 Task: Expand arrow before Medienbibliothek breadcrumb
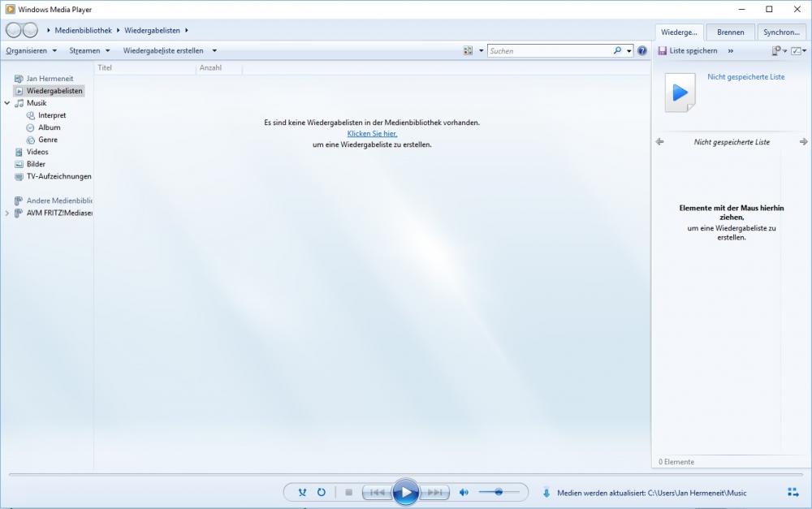49,31
